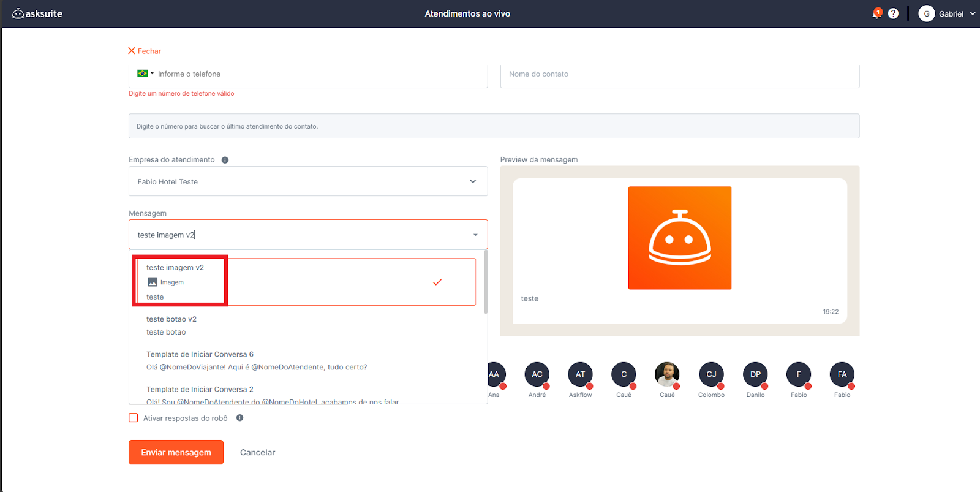Select the André AC avatar

click(537, 374)
